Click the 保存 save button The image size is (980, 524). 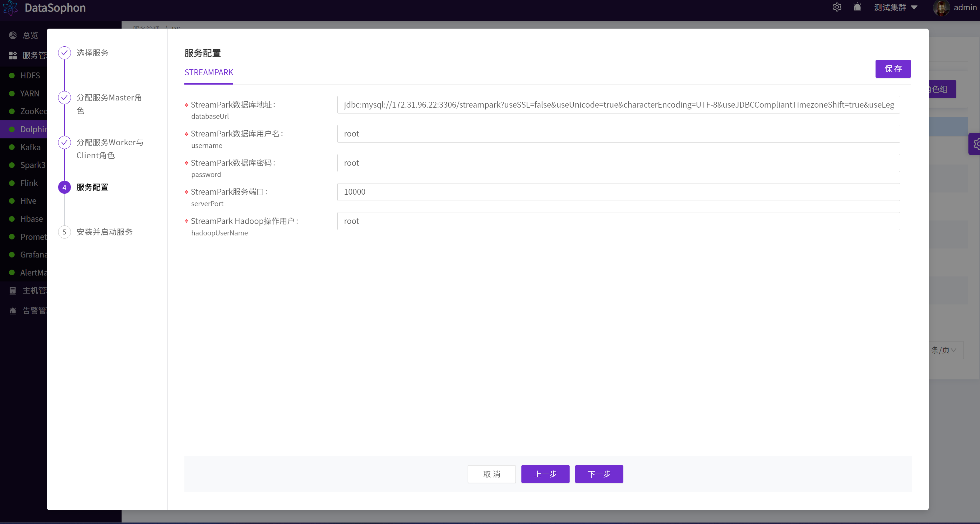point(893,68)
